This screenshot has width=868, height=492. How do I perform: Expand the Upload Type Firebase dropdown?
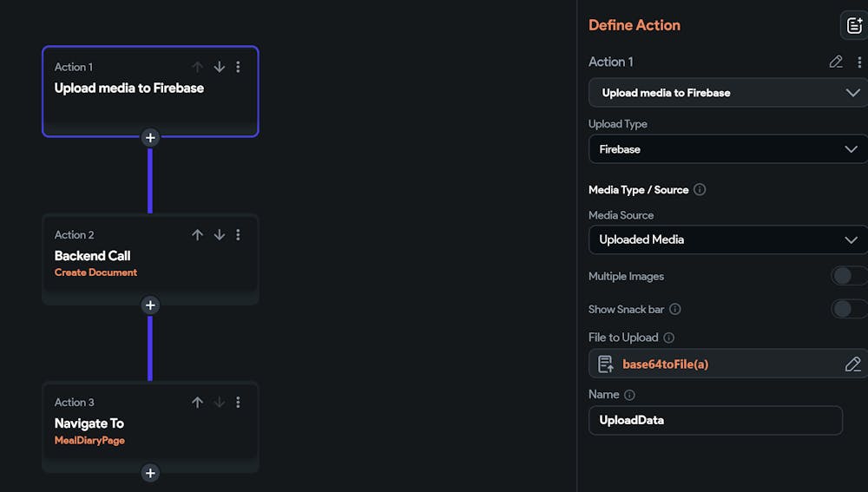[727, 149]
